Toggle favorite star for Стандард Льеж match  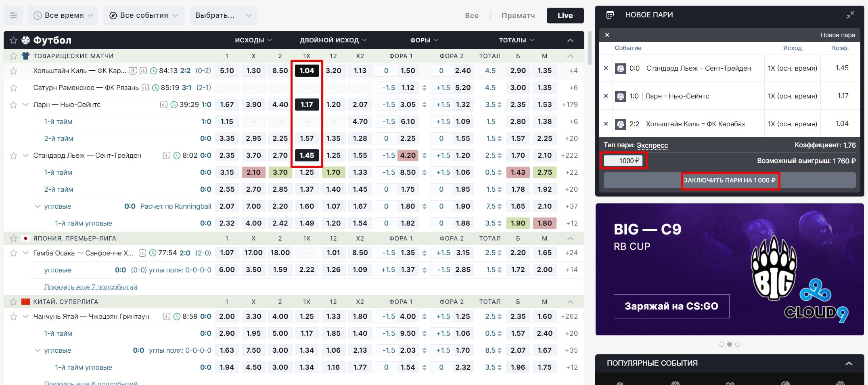tap(13, 156)
